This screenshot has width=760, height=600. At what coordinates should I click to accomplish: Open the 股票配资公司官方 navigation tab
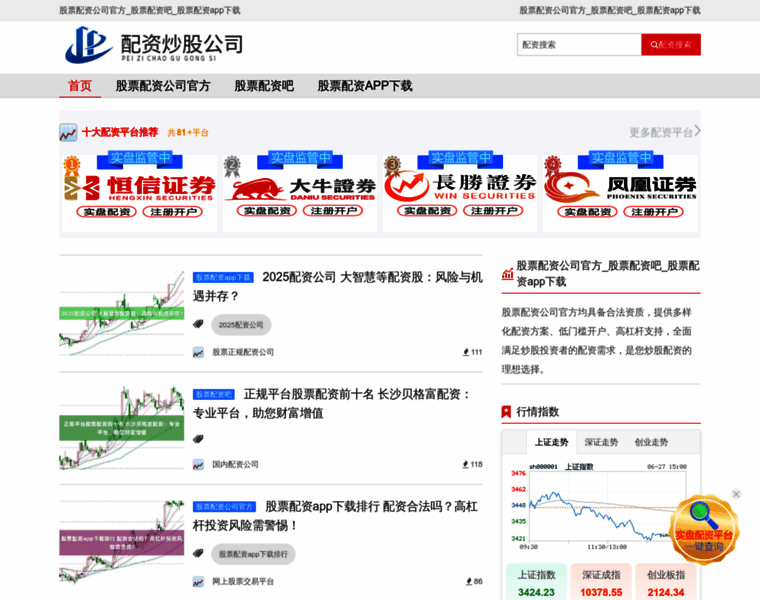pos(163,86)
